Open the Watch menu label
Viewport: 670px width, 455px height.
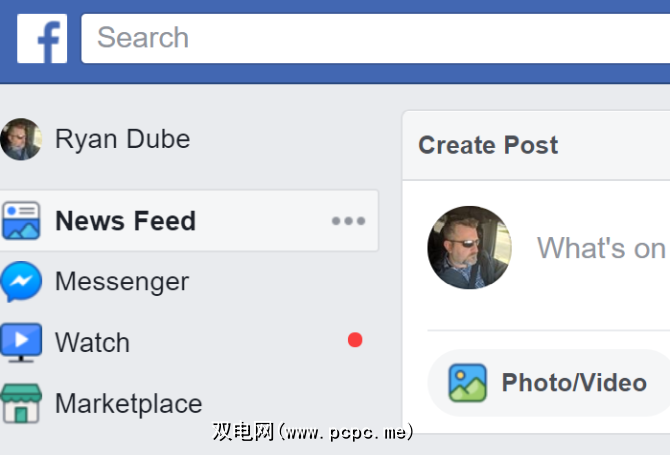pyautogui.click(x=92, y=343)
